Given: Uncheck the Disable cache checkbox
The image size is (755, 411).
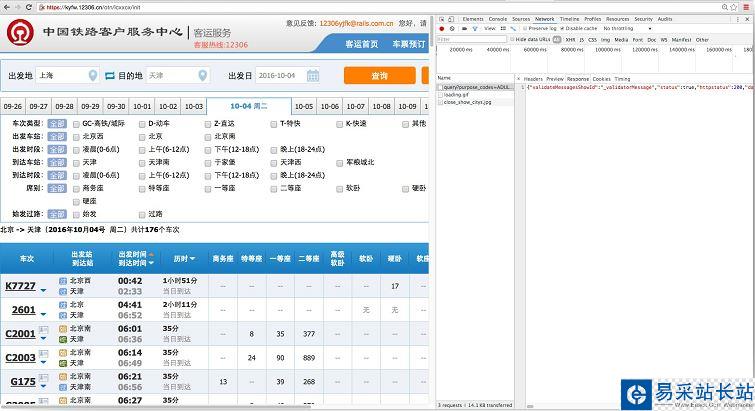Looking at the screenshot, I should [x=562, y=29].
